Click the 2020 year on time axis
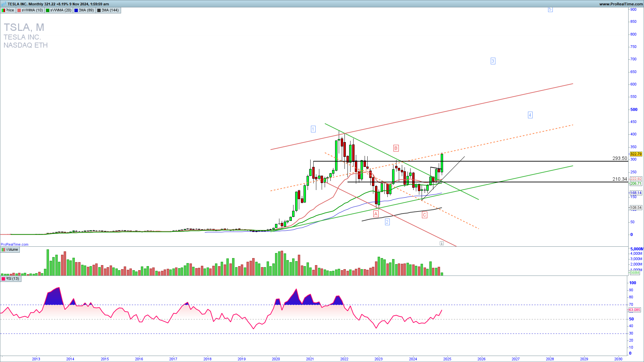Screen dimensions: 644x362 point(276,359)
